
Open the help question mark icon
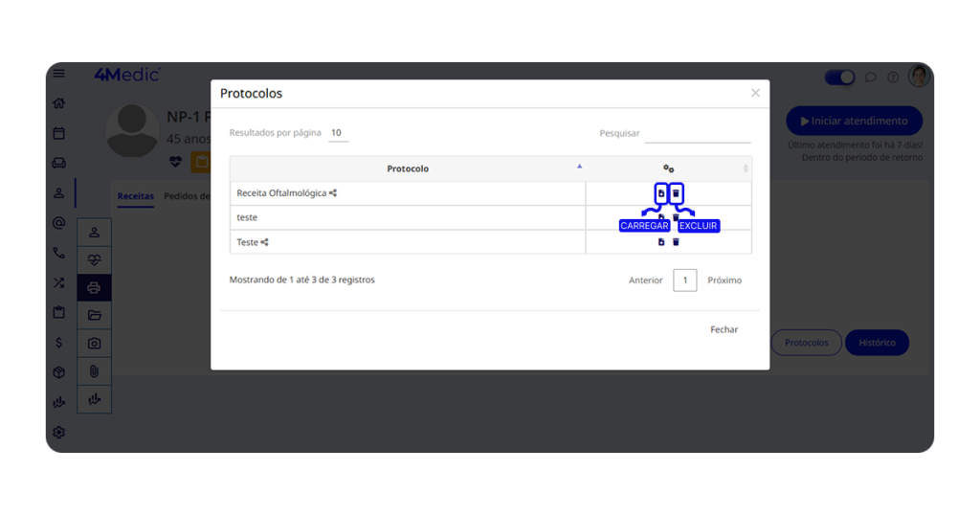click(893, 78)
